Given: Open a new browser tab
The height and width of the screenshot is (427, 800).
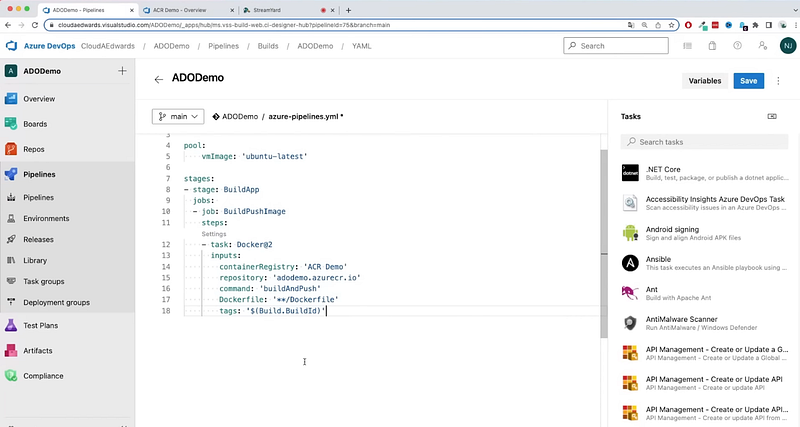Looking at the screenshot, I should pyautogui.click(x=348, y=10).
